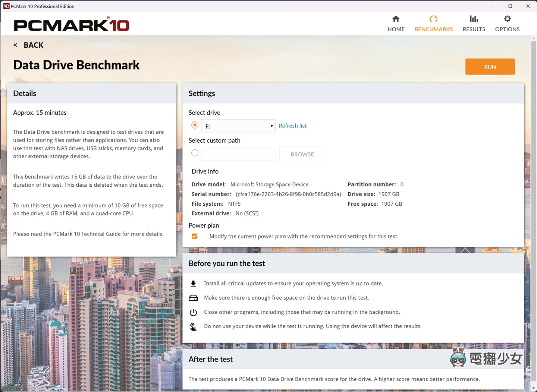Click the close programs power icon
Screen dimensions: 537x392
coord(193,312)
